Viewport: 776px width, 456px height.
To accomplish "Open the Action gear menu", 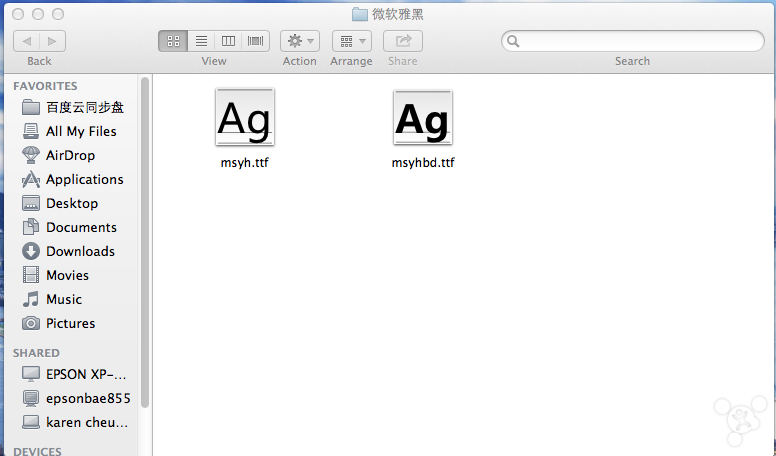I will [300, 41].
